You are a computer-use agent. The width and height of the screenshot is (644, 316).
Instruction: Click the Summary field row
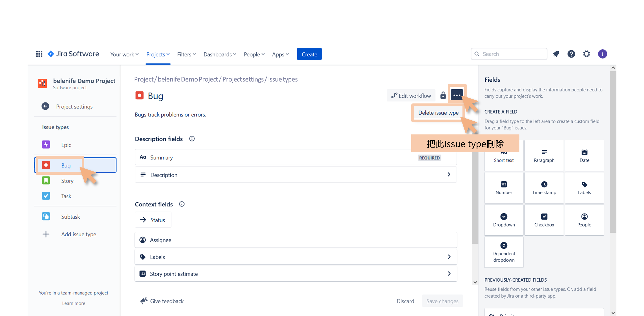pyautogui.click(x=296, y=157)
